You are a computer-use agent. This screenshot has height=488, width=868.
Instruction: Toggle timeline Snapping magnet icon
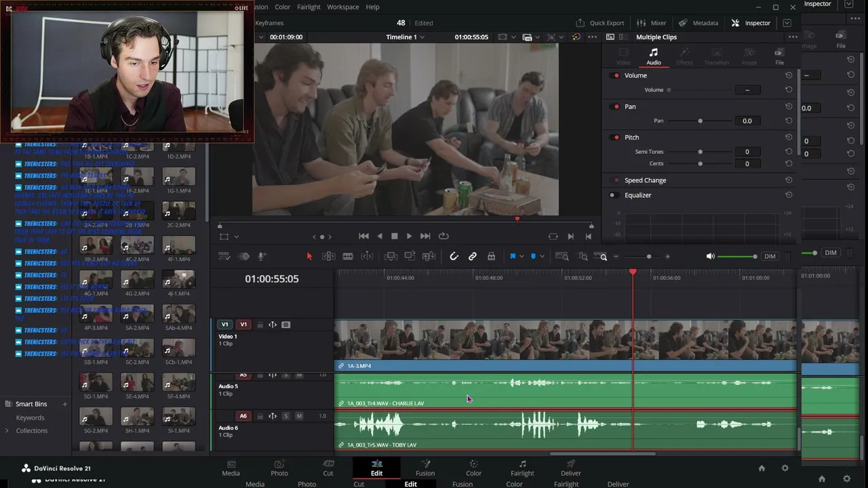click(x=454, y=256)
